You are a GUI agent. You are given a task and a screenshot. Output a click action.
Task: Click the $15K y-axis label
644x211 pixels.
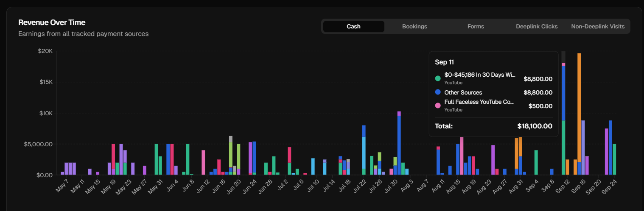pos(45,82)
